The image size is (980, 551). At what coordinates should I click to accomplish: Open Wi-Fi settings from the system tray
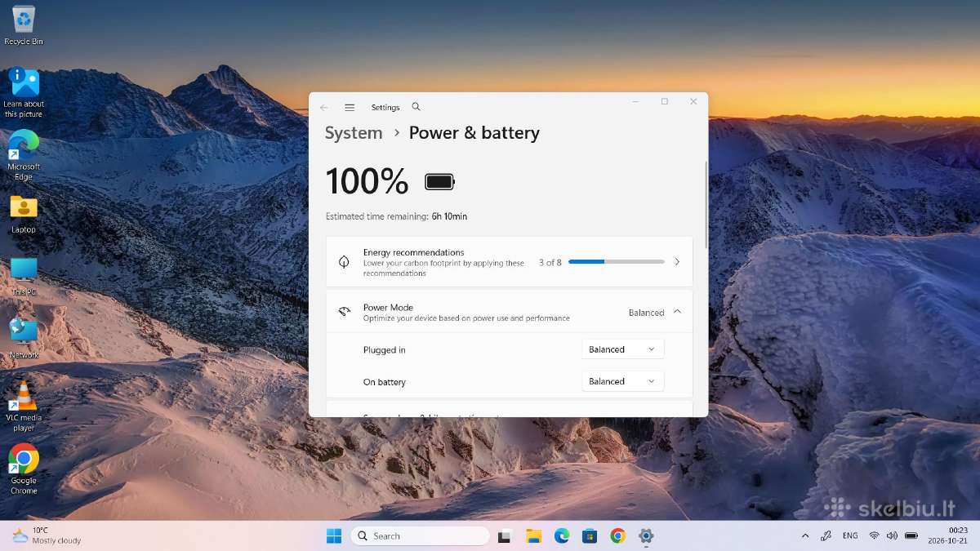pyautogui.click(x=874, y=535)
